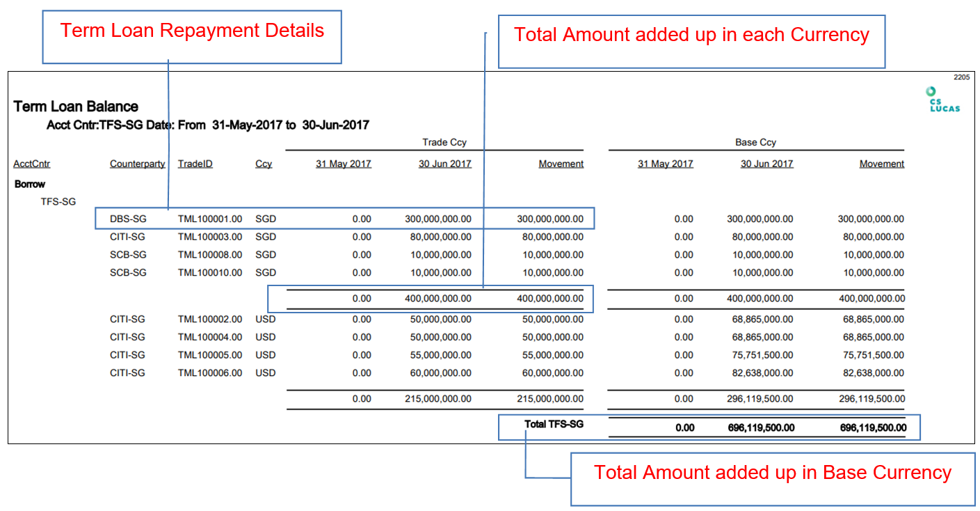Click grand total '696,119,500.00' under Base Ccy 30 Jun
Image resolution: width=980 pixels, height=511 pixels.
point(761,427)
